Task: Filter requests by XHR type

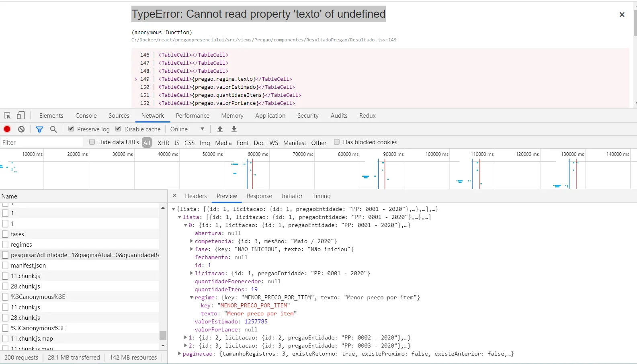Action: (163, 143)
